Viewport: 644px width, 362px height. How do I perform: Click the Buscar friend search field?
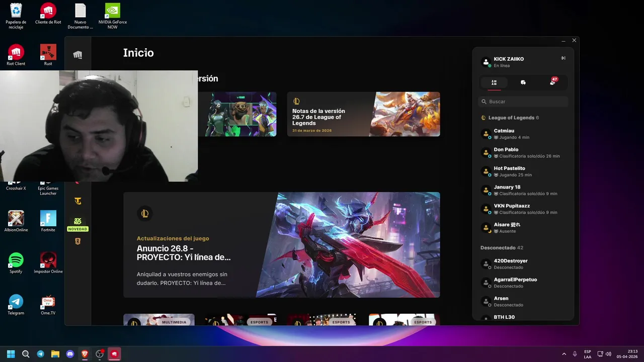pyautogui.click(x=523, y=102)
